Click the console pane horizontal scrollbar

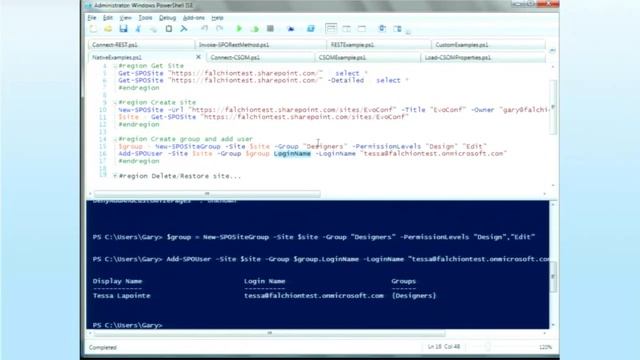coord(270,333)
